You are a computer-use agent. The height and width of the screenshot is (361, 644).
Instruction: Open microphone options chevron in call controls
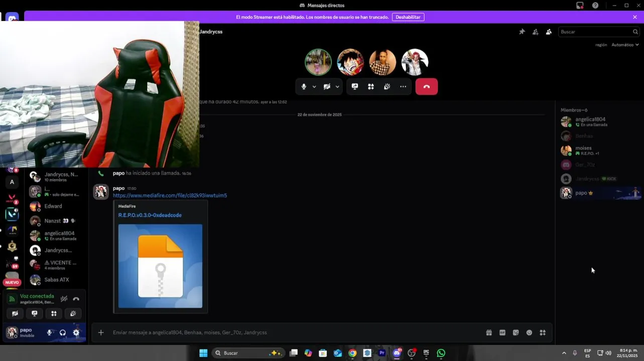[314, 87]
